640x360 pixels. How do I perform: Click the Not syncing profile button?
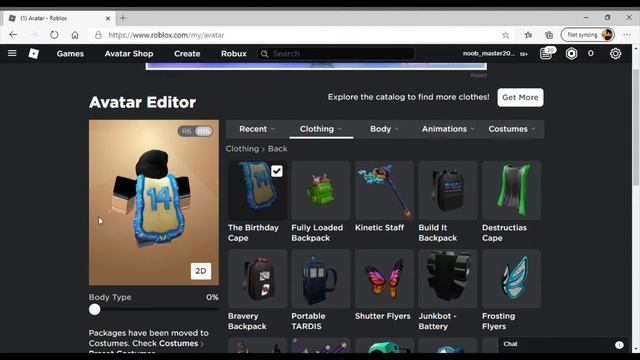click(x=588, y=35)
